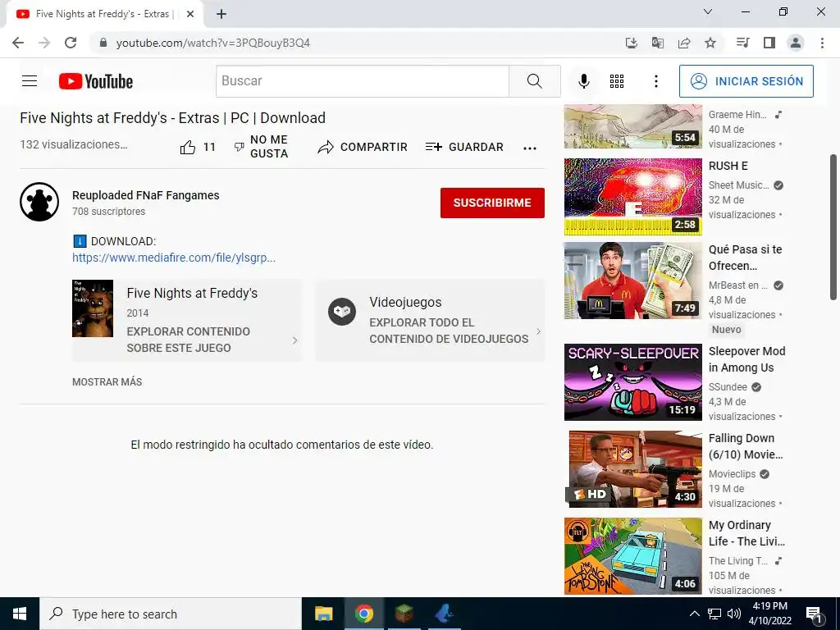Open YouTube settings three-dot menu
Screen dimensions: 840x630
[655, 81]
